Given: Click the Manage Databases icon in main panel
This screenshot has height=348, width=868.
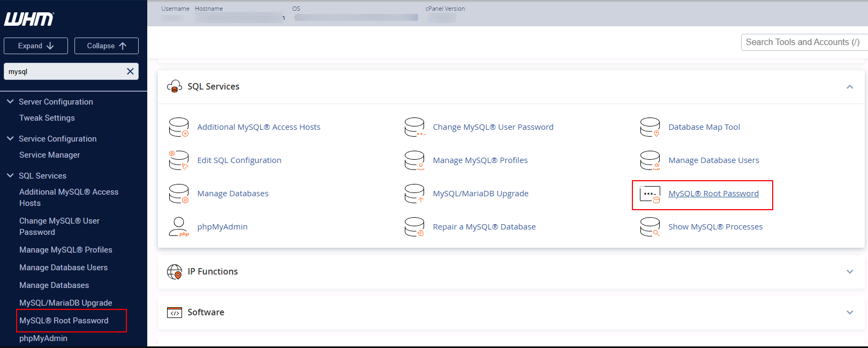Looking at the screenshot, I should pos(179,194).
